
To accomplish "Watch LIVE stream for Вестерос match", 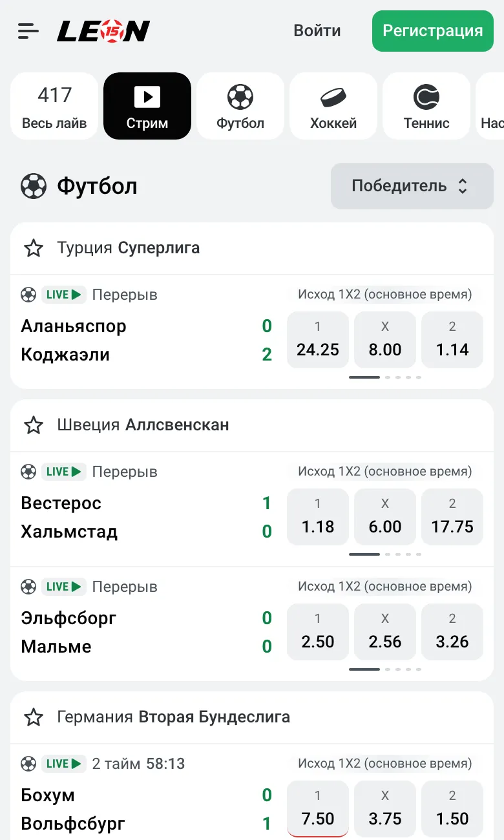I will coord(64,472).
